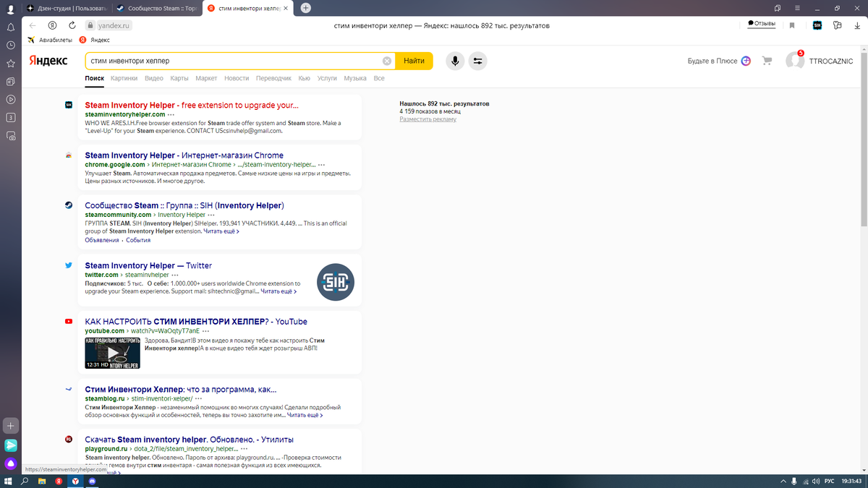868x488 pixels.
Task: Clear the search query field
Action: click(x=387, y=61)
